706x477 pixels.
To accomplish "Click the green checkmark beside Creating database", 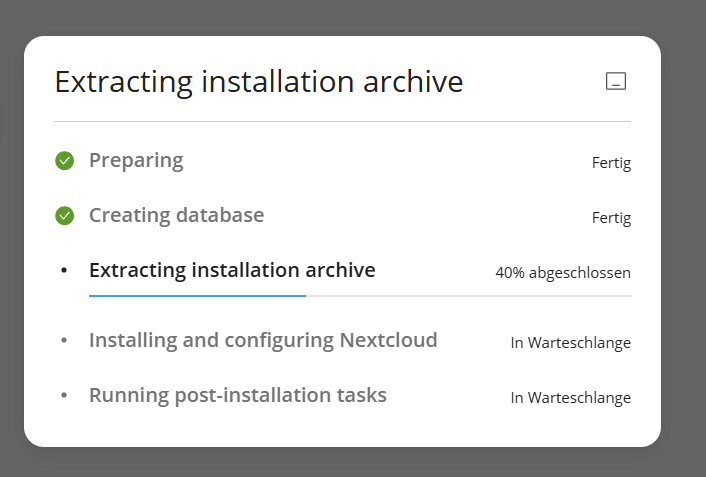I will pos(65,215).
